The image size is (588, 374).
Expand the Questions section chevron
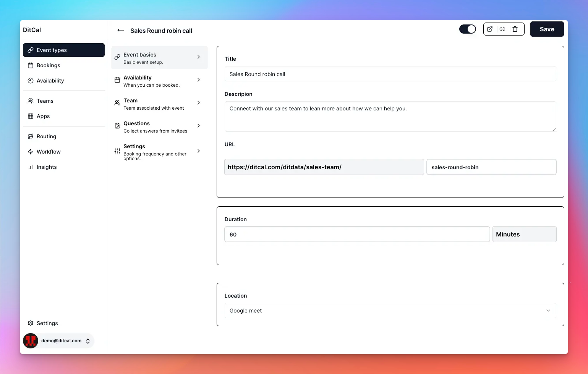pyautogui.click(x=198, y=126)
